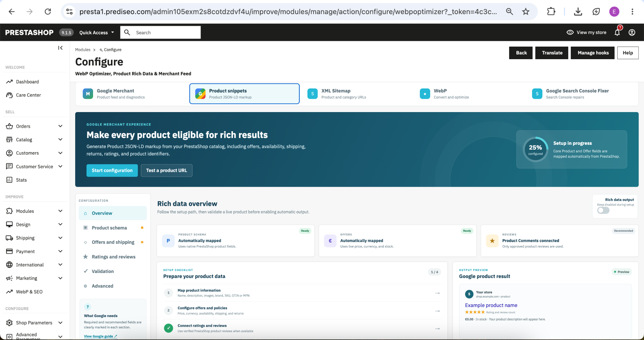Screen dimensions: 644x340
Task: Open the employee profile icon
Action: (632, 32)
